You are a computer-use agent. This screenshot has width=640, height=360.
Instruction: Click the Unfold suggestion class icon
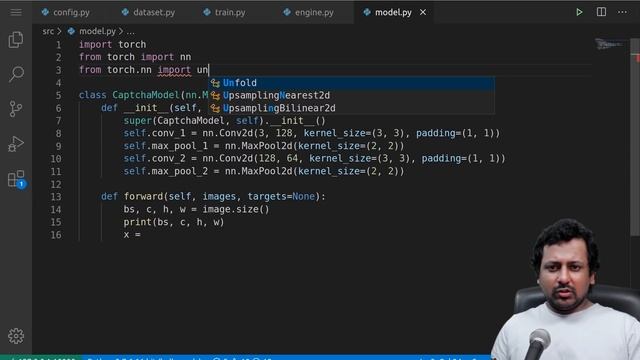[x=215, y=83]
